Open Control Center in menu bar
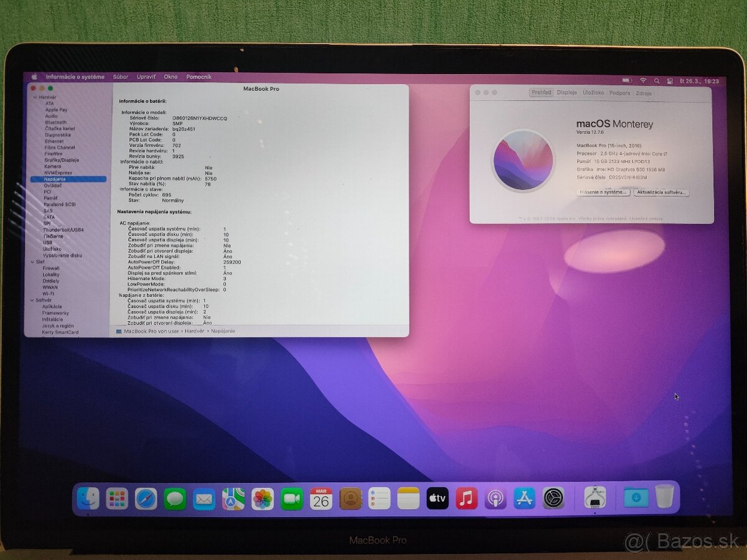 click(x=670, y=81)
